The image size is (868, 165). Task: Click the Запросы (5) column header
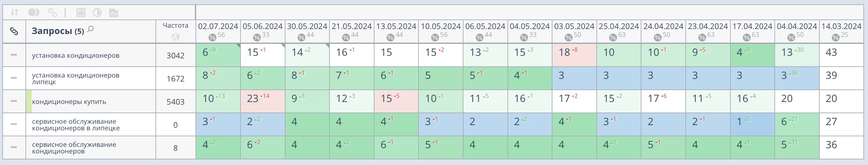pos(58,31)
